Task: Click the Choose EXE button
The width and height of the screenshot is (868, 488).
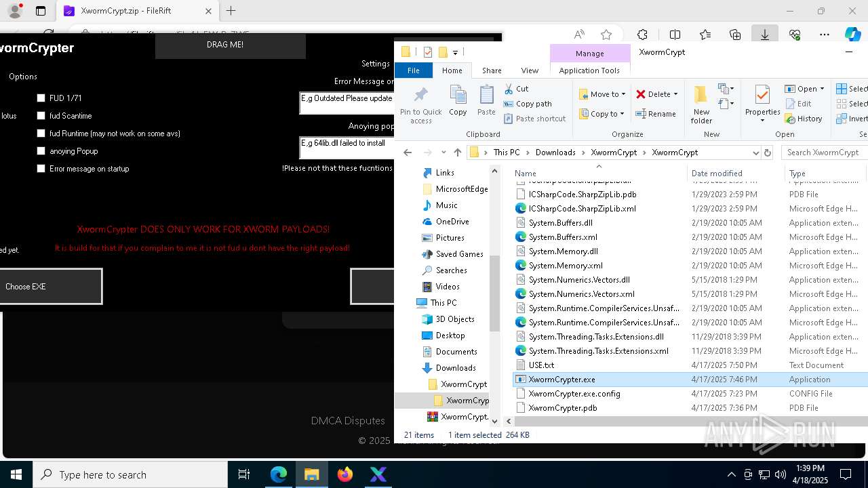Action: [x=51, y=287]
